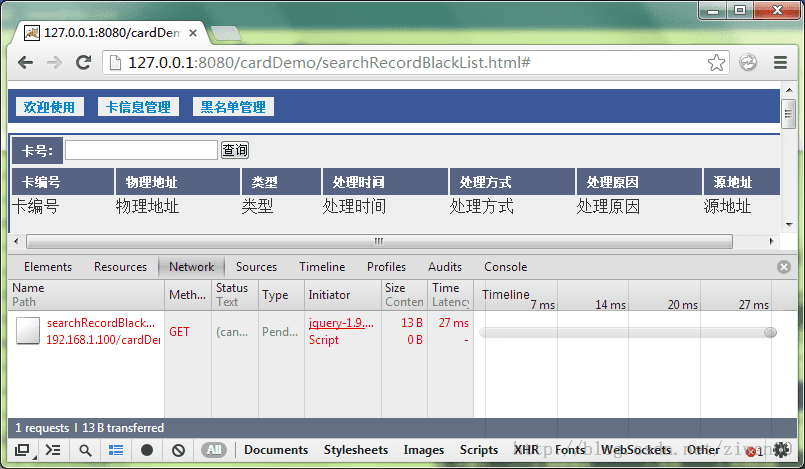Filter network requests by Stylesheets
Image resolution: width=805 pixels, height=469 pixels.
[x=356, y=450]
